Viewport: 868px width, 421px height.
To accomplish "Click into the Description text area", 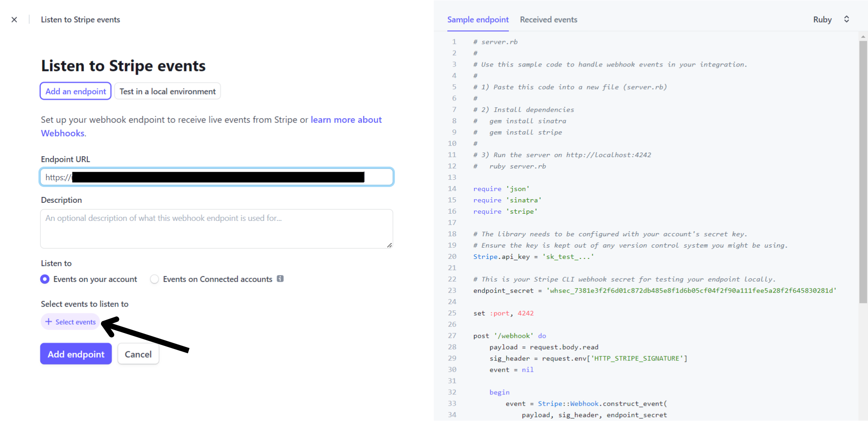I will pyautogui.click(x=216, y=229).
